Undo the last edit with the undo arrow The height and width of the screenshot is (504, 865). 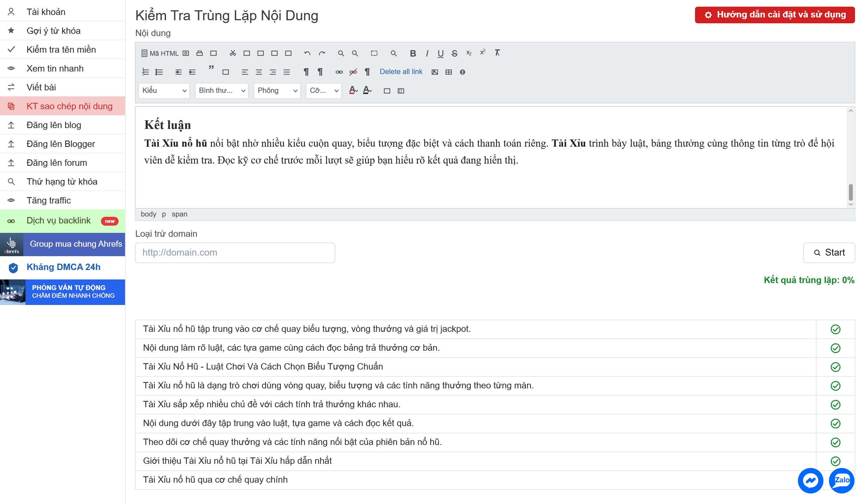coord(307,53)
